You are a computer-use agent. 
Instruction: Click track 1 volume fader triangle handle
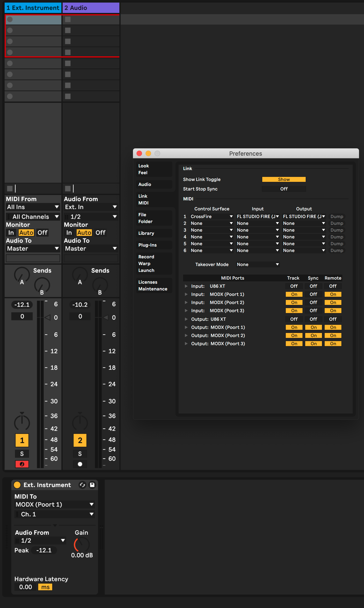[47, 318]
